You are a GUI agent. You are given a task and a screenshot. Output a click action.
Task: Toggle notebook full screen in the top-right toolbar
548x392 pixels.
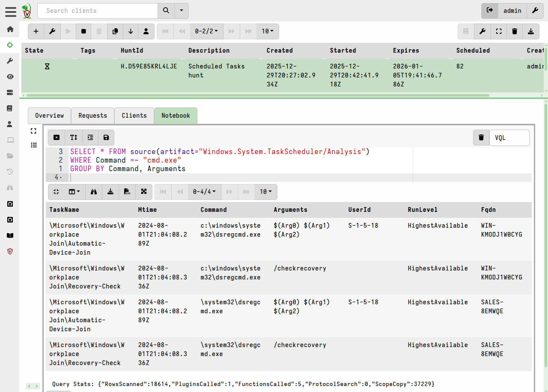(498, 31)
